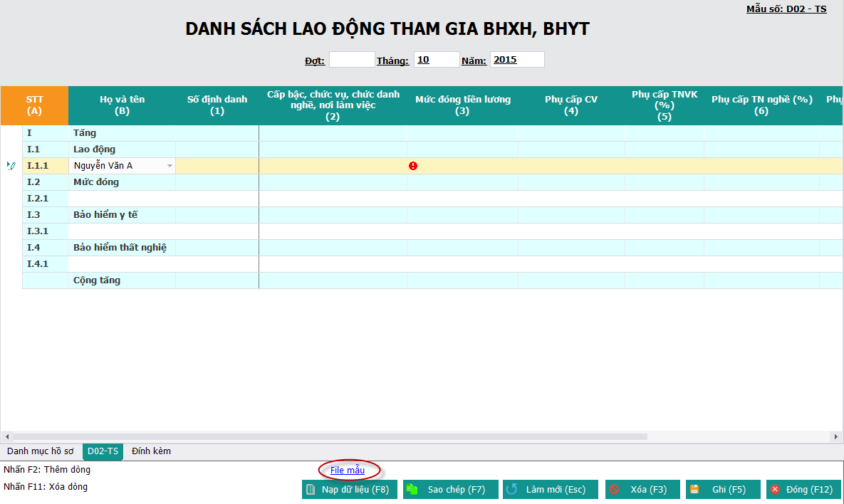Switch to the Danh mục hồ sơ tab

pyautogui.click(x=41, y=451)
